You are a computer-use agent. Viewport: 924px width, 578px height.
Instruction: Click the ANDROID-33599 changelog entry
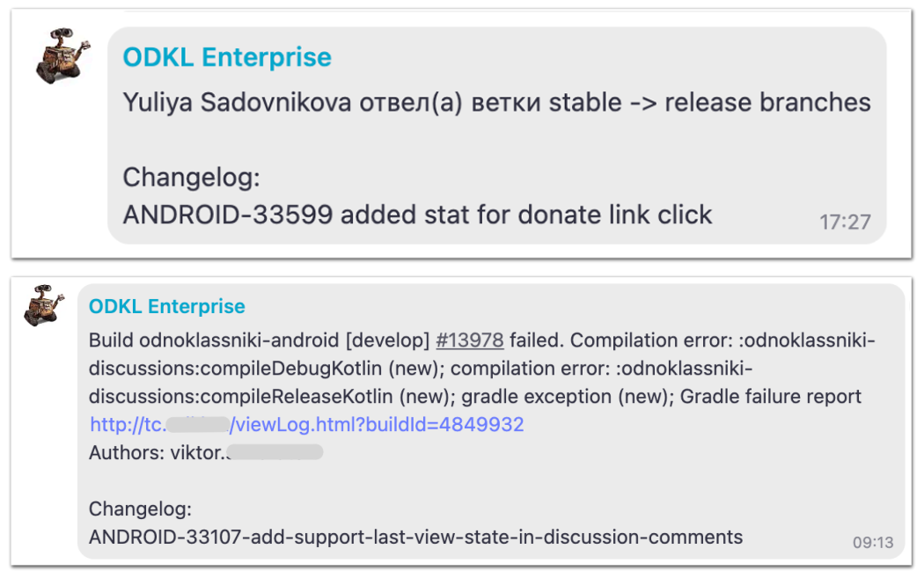(x=417, y=214)
